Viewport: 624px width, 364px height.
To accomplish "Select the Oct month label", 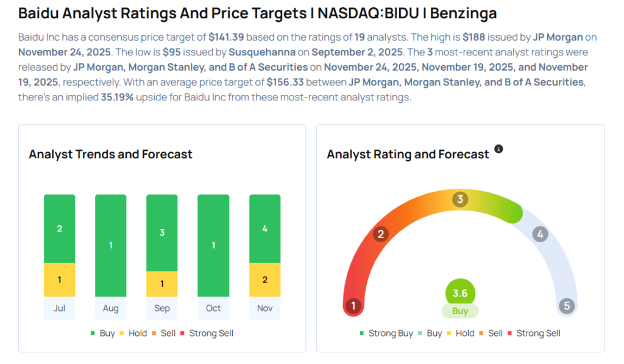I will pos(213,308).
